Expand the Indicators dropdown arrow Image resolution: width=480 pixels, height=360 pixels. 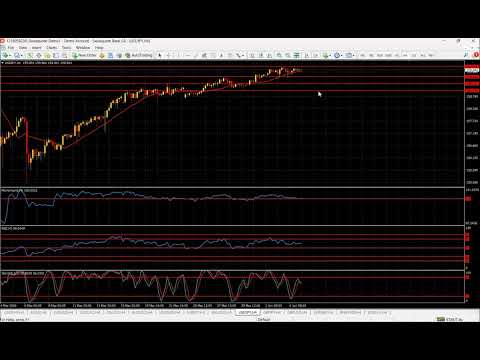pyautogui.click(x=330, y=55)
